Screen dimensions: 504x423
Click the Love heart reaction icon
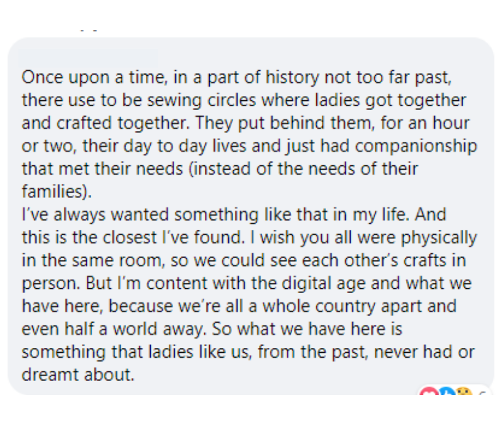click(x=429, y=392)
